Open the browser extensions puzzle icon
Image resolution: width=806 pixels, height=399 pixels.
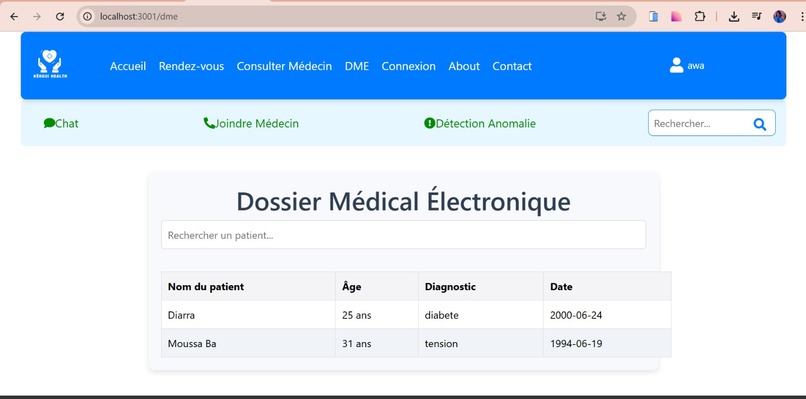point(700,16)
